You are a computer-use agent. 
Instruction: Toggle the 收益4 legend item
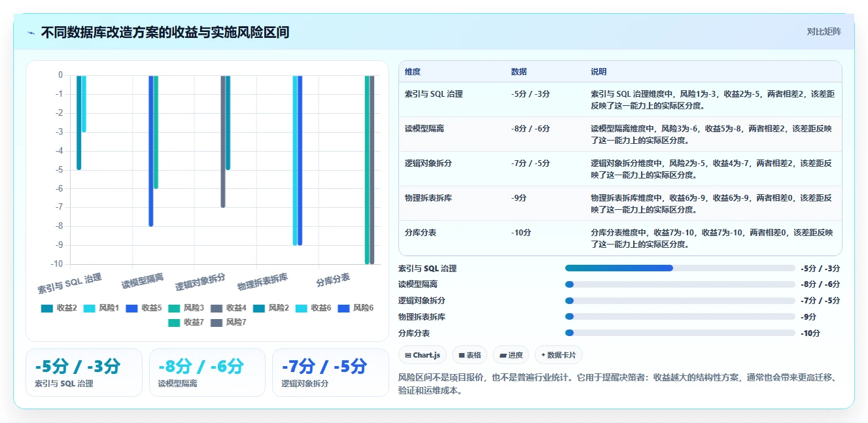[228, 308]
